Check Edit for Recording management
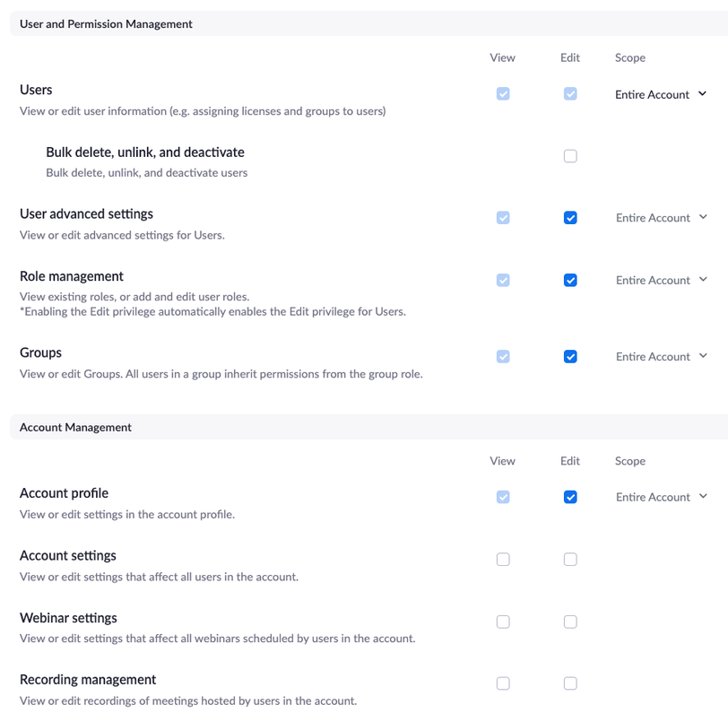Image resolution: width=728 pixels, height=722 pixels. click(x=570, y=683)
